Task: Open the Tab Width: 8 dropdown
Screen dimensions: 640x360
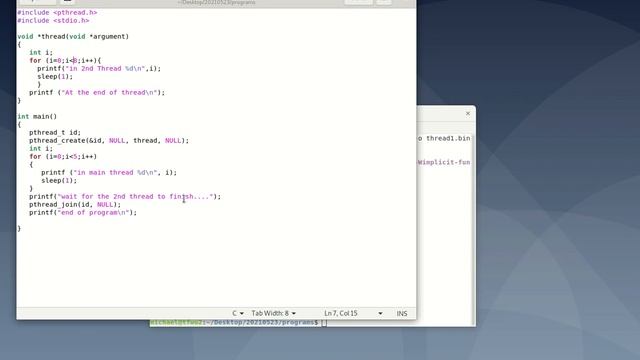Action: pos(273,313)
